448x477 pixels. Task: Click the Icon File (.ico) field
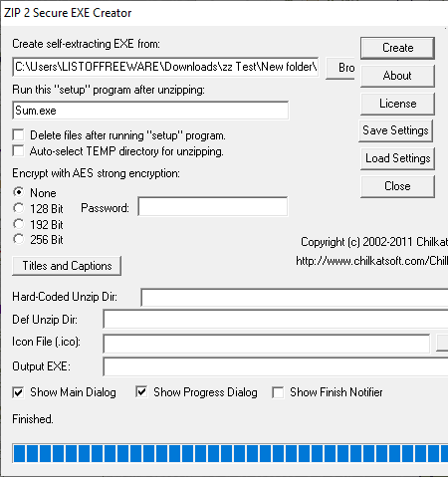click(x=267, y=344)
